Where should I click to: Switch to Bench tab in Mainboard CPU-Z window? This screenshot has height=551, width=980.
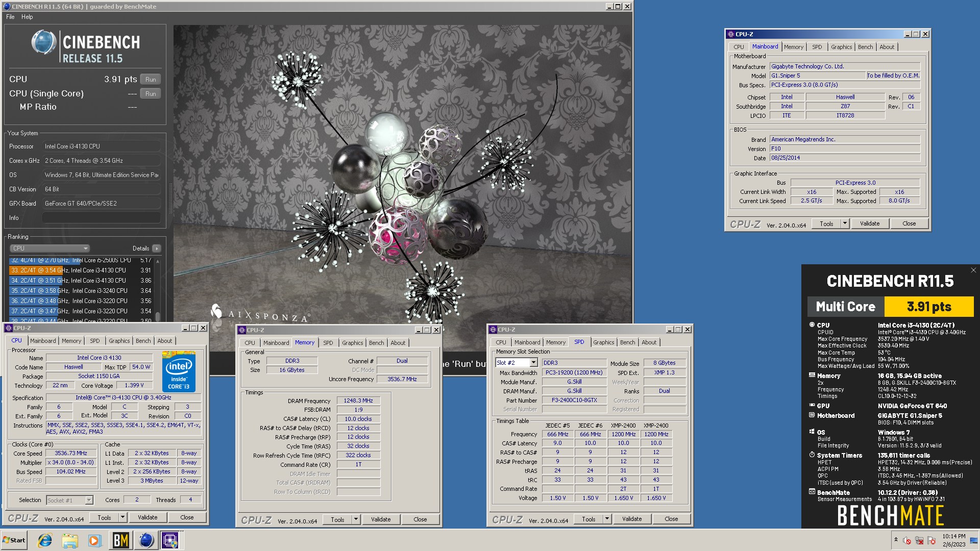[865, 47]
